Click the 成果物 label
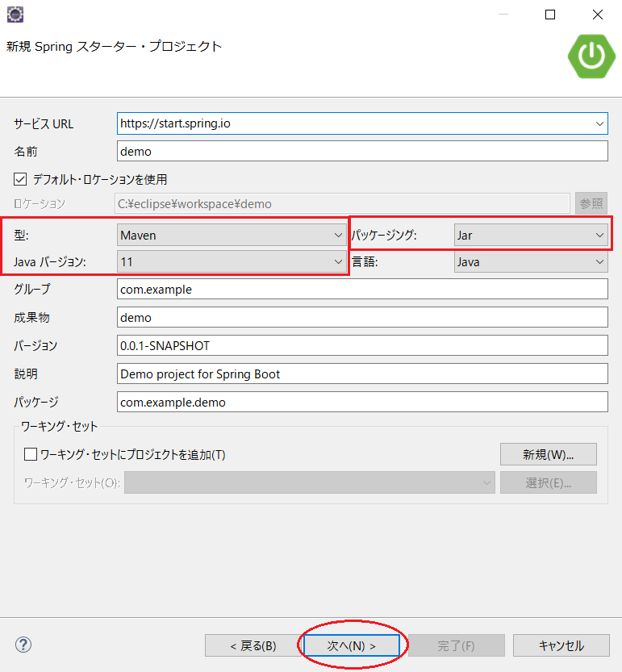 pyautogui.click(x=31, y=318)
